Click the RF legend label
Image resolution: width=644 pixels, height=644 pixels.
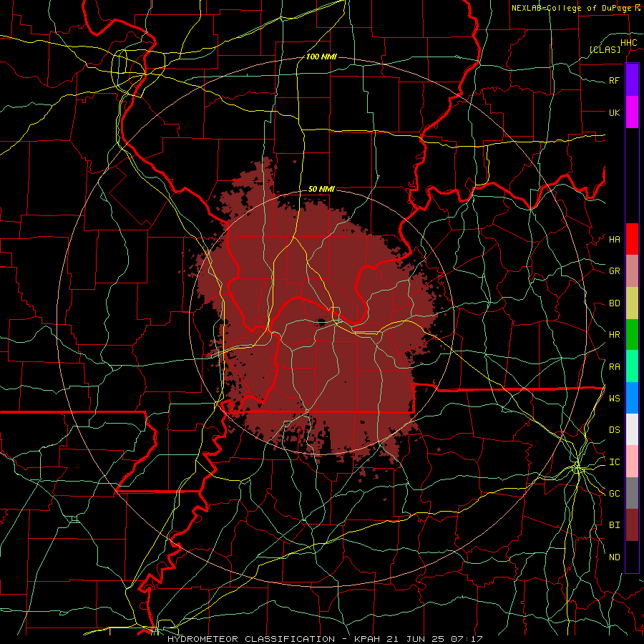click(614, 80)
